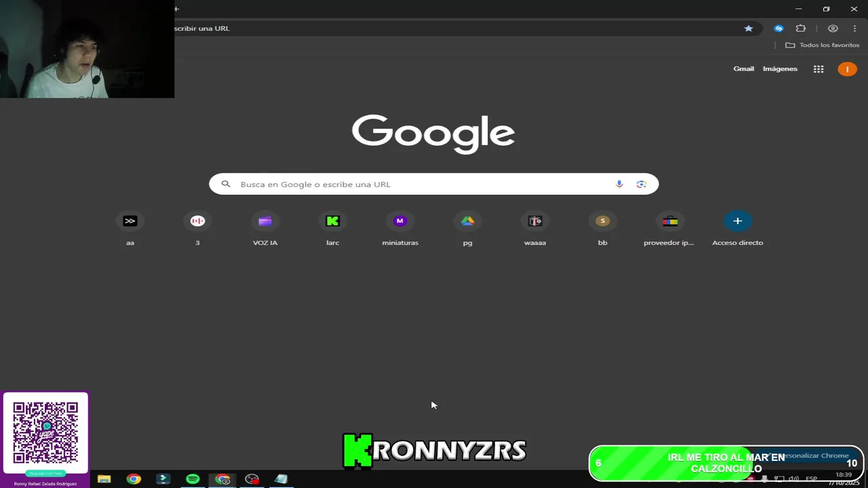Image resolution: width=868 pixels, height=488 pixels.
Task: Open the 'bb' shortcut
Action: 602,229
